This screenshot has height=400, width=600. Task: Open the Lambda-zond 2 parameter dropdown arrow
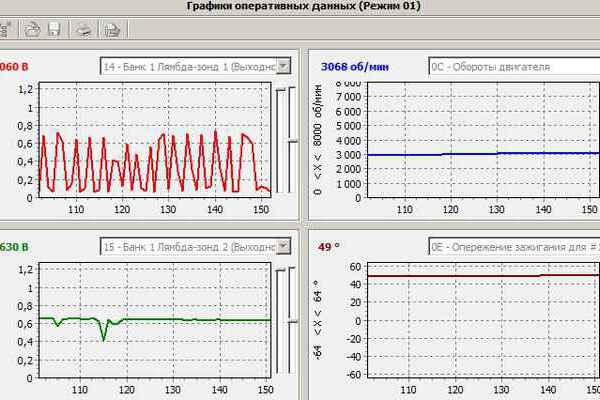[283, 246]
